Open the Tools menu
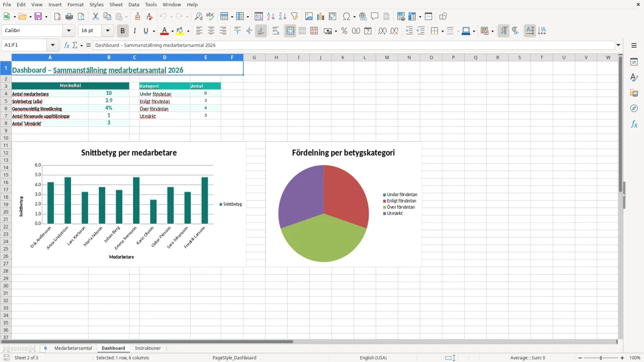 click(151, 4)
